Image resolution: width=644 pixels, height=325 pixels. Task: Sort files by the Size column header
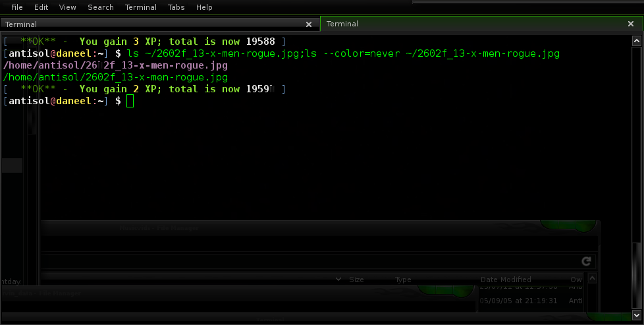tap(356, 280)
